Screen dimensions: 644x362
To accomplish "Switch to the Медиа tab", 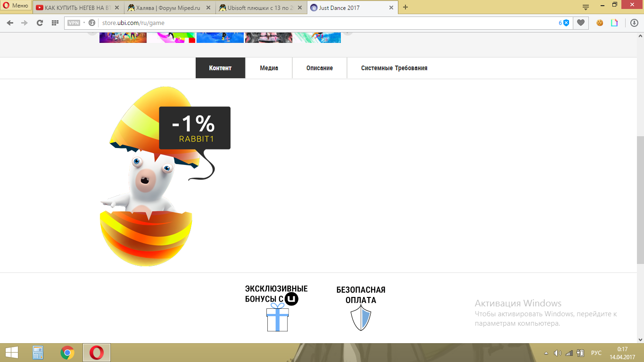I will coord(269,68).
